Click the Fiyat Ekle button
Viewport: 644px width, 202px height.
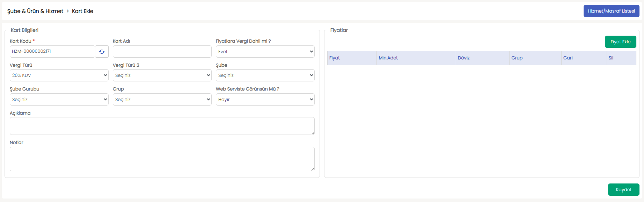620,42
